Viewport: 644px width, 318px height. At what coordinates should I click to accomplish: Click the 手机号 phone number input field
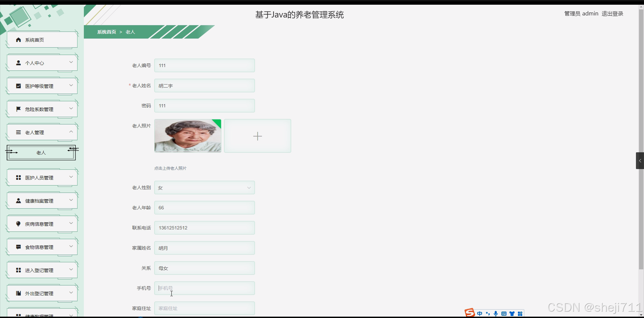(204, 288)
